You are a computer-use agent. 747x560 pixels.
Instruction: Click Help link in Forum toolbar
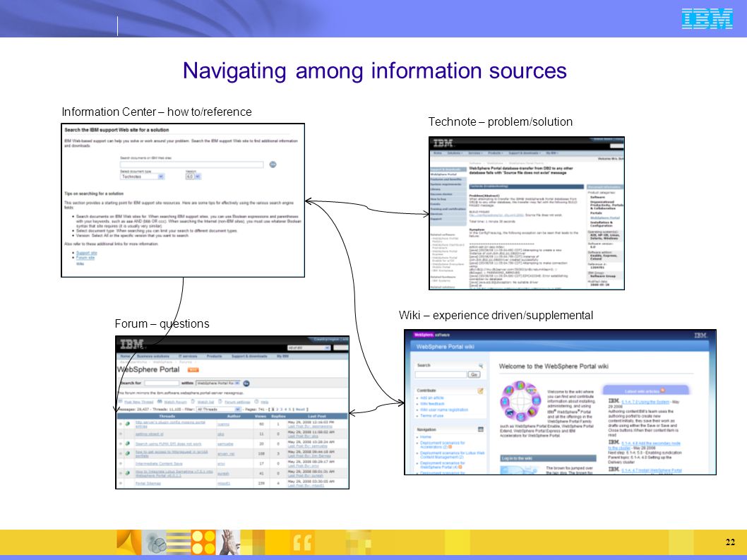pos(264,403)
